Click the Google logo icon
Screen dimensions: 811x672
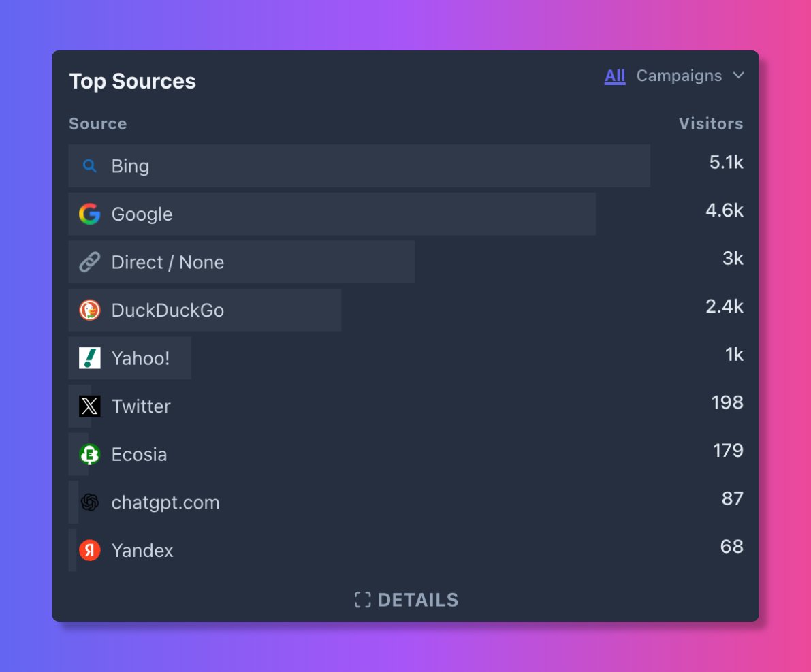click(89, 214)
